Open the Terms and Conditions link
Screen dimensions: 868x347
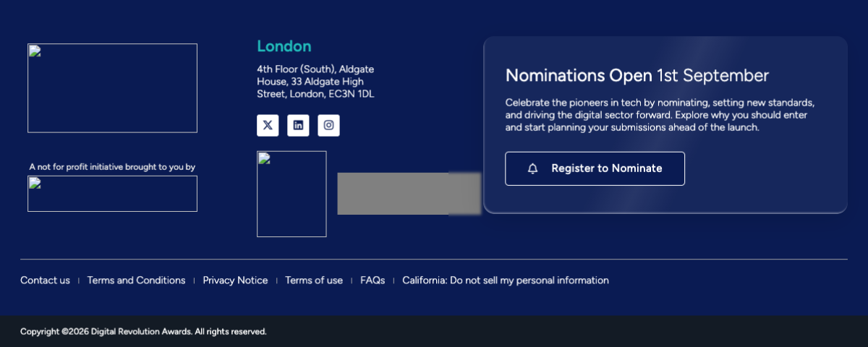[136, 280]
